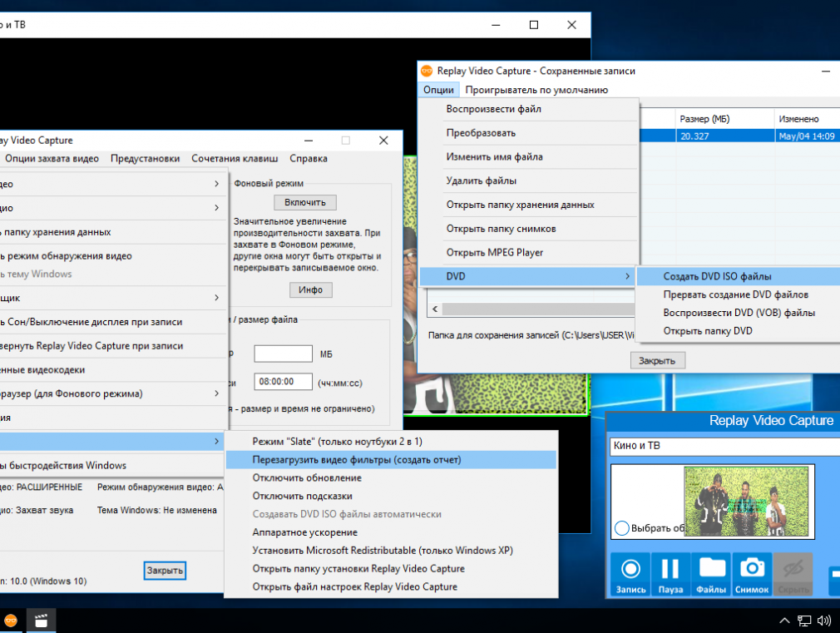The image size is (840, 633).
Task: Expand the submenu arrow on the 'дио' row
Action: coord(216,207)
